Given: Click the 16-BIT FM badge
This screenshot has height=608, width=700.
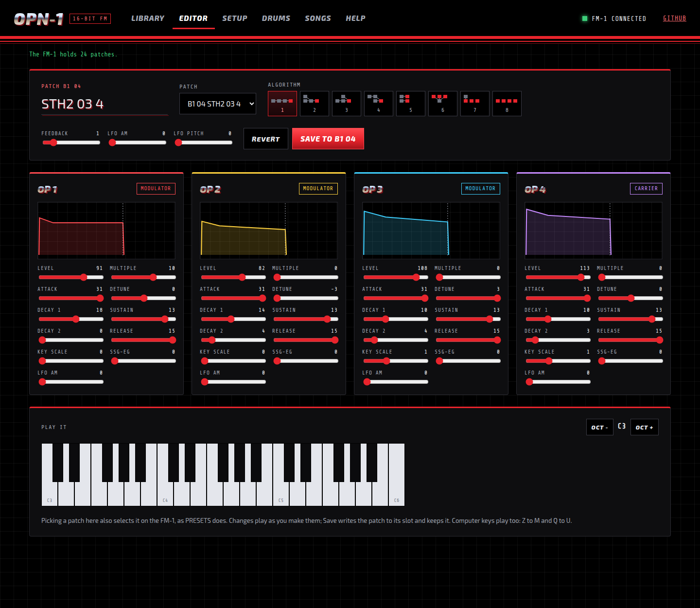Looking at the screenshot, I should [x=90, y=18].
